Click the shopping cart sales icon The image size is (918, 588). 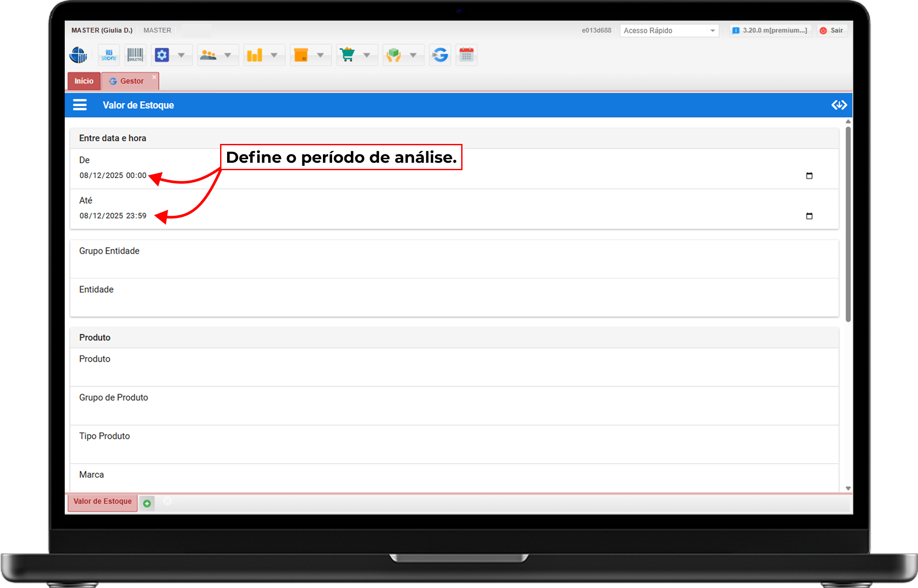347,55
